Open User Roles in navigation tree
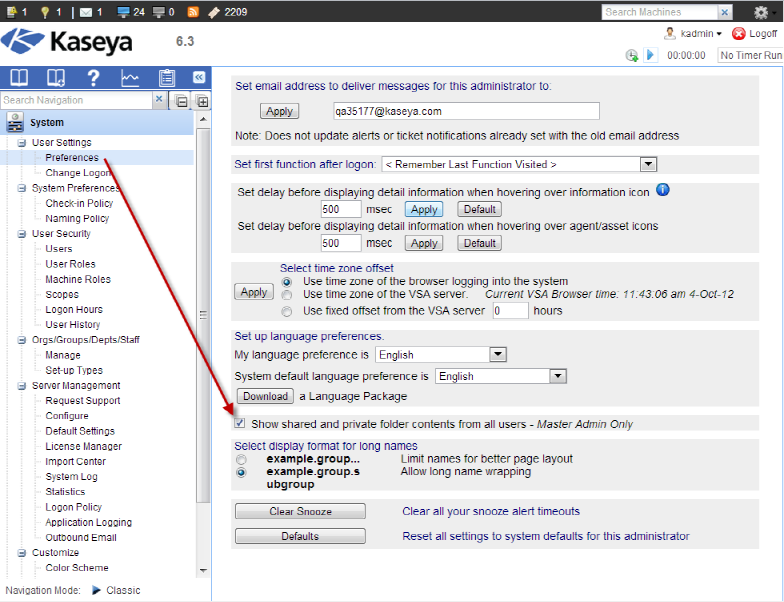This screenshot has width=784, height=602. point(70,264)
